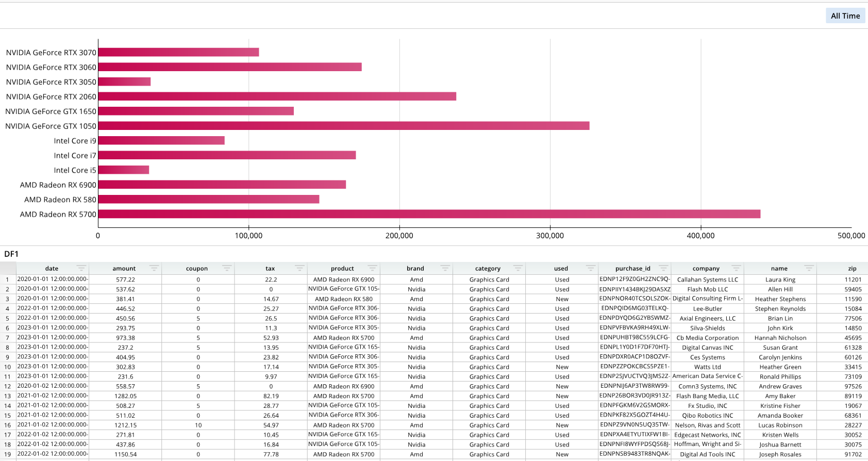This screenshot has width=868, height=461.
Task: Open the filter icon on amount column
Action: point(154,268)
